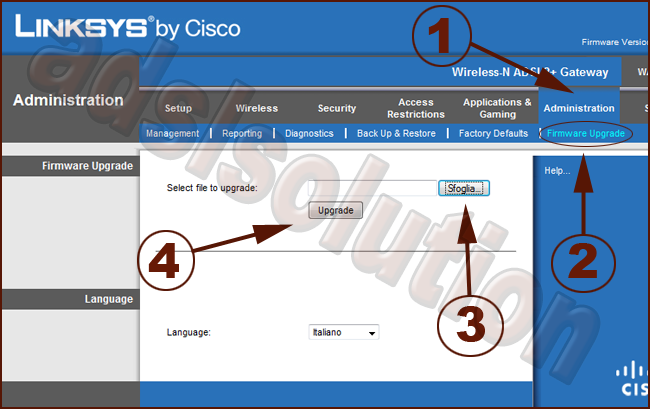Go to the Reporting sub-menu

242,133
